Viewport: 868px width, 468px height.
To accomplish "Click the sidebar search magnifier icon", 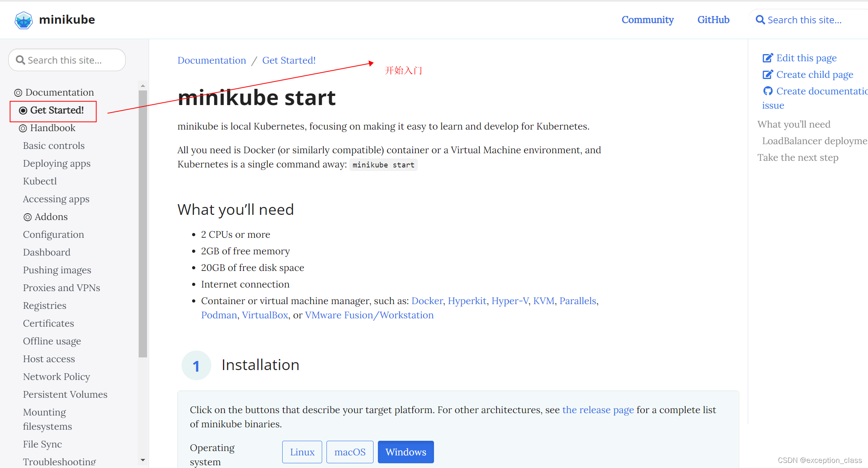I will click(x=20, y=60).
